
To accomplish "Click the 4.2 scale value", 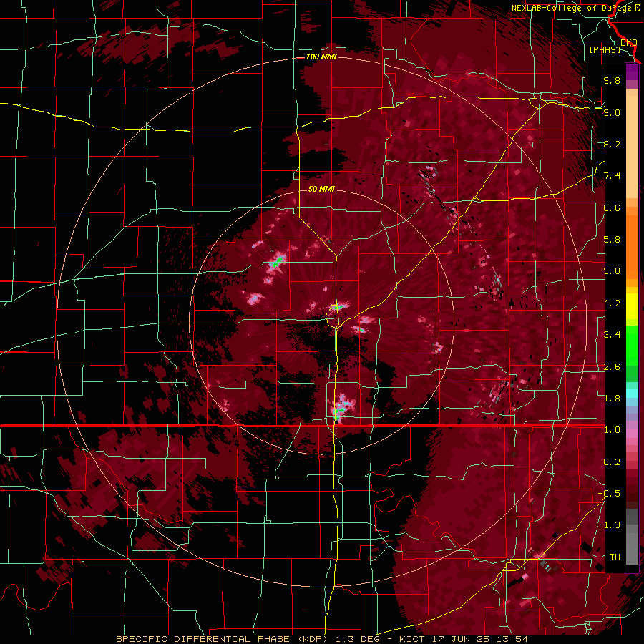I will click(x=612, y=303).
